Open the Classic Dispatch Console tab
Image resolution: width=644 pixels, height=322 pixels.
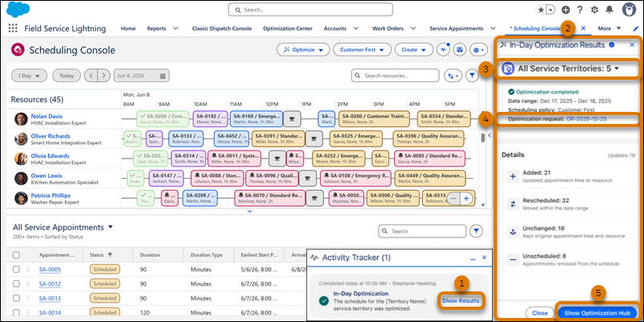(x=222, y=28)
